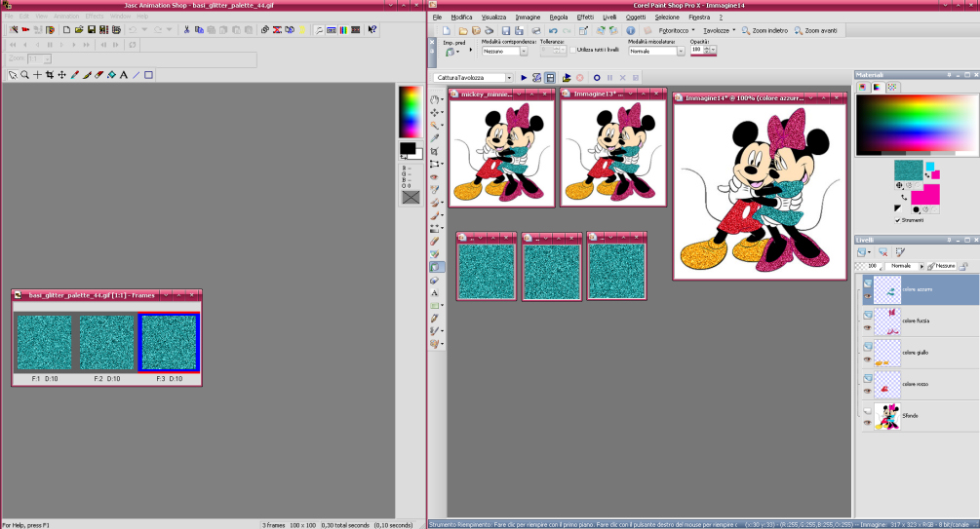The image size is (980, 529).
Task: Open Effetti menu in Paint Shop Pro
Action: point(585,18)
